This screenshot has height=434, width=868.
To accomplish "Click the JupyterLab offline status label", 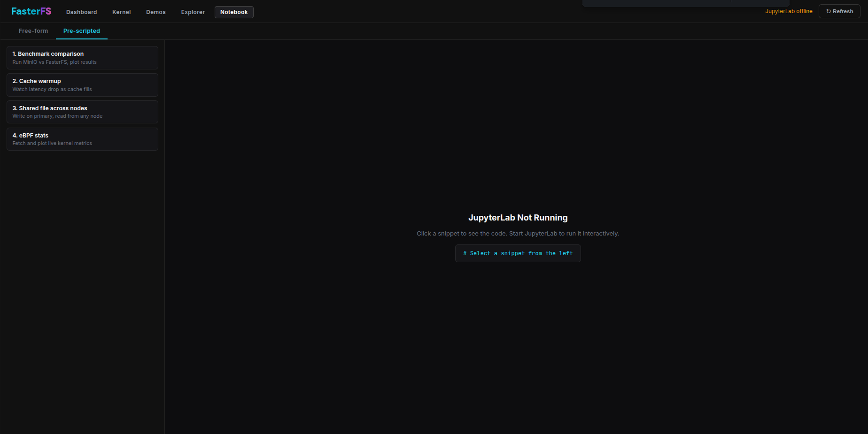I will 788,11.
